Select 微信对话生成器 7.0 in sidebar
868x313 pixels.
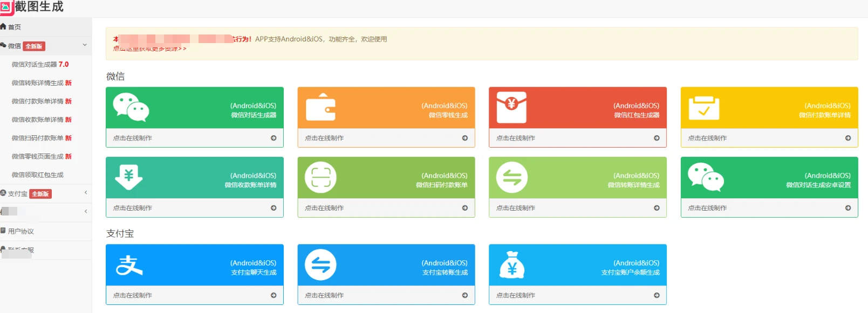pos(40,65)
